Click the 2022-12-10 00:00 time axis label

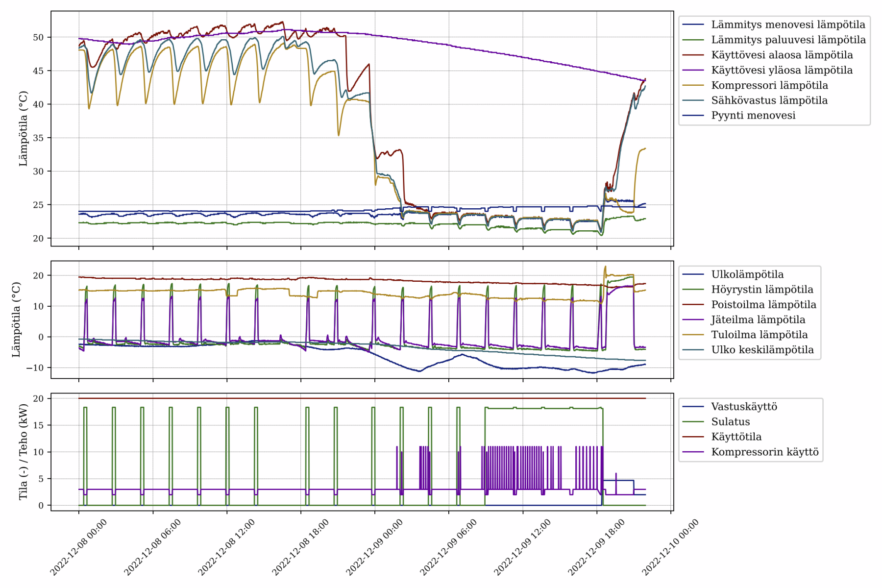point(670,547)
